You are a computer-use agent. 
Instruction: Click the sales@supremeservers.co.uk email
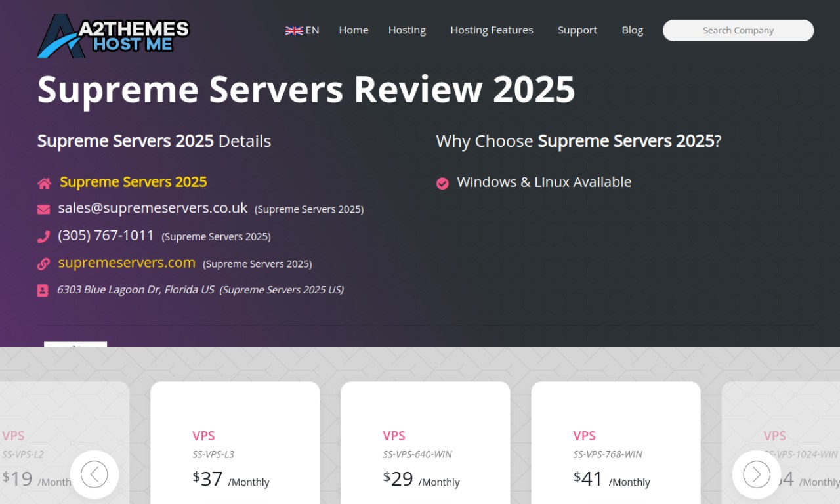(153, 208)
